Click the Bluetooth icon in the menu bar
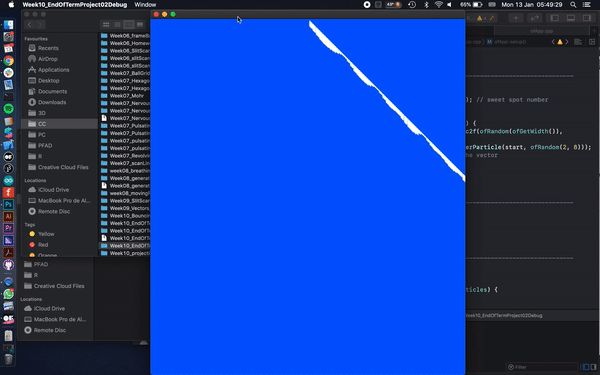 click(x=426, y=5)
